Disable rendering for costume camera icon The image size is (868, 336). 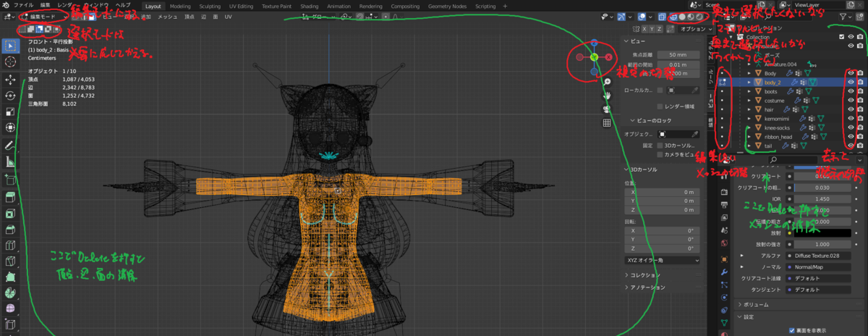(861, 101)
